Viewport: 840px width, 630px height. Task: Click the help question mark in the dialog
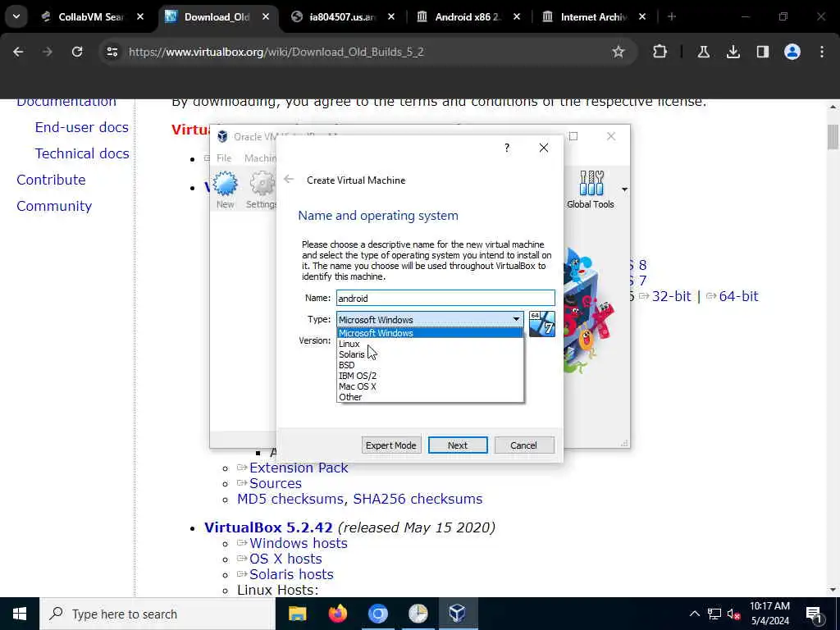pos(507,148)
